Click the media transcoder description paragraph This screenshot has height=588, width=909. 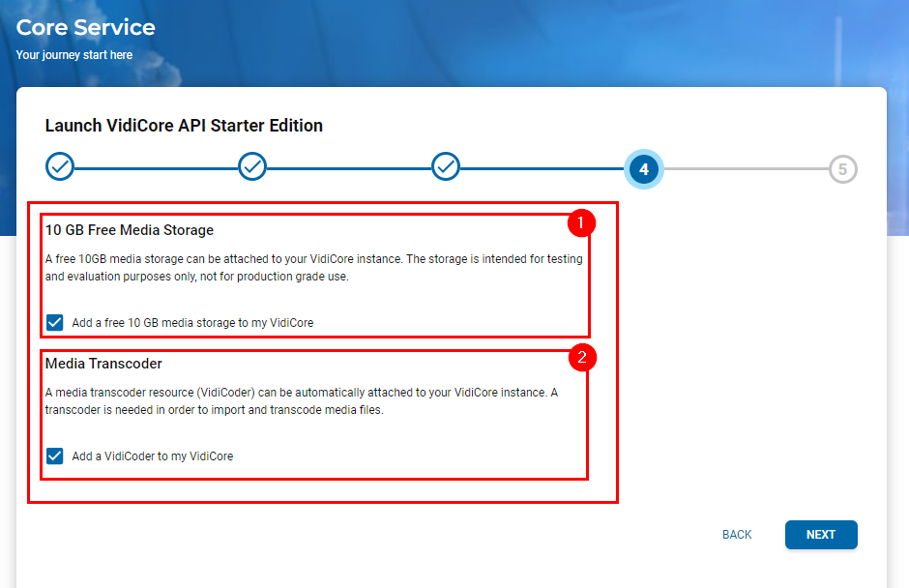click(x=301, y=401)
